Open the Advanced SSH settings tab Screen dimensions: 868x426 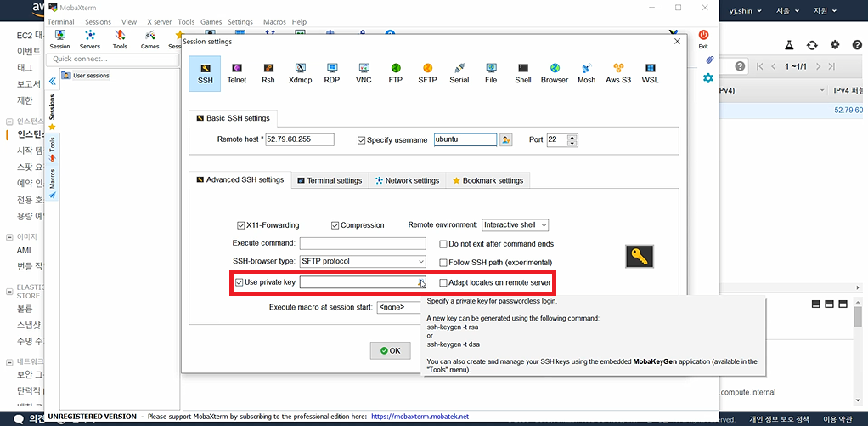(240, 179)
